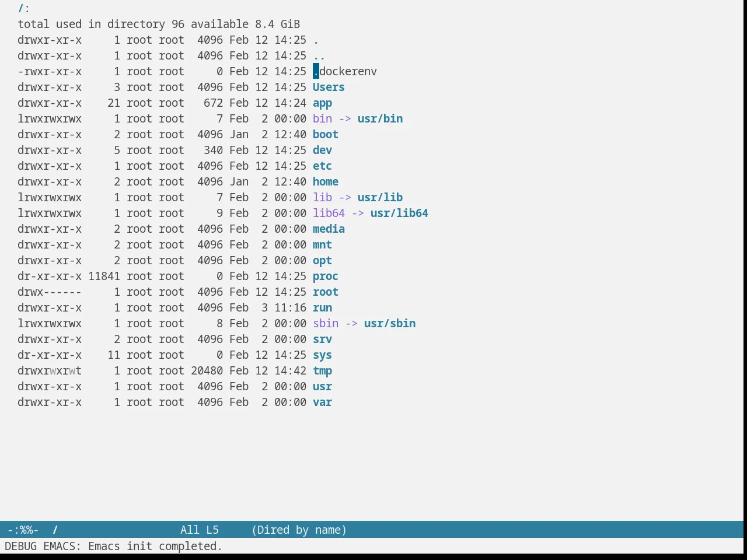Viewport: 747px width, 560px height.
Task: Open the srv directory
Action: tap(322, 339)
